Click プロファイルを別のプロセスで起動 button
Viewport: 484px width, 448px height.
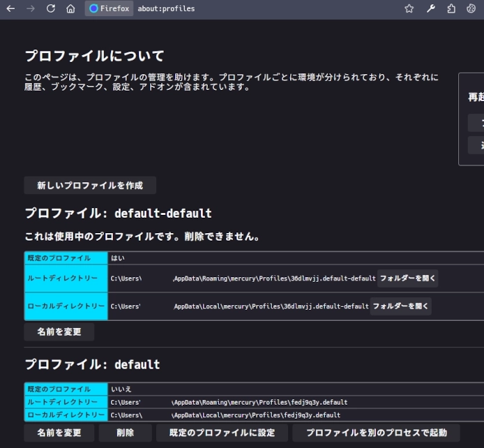click(x=377, y=433)
